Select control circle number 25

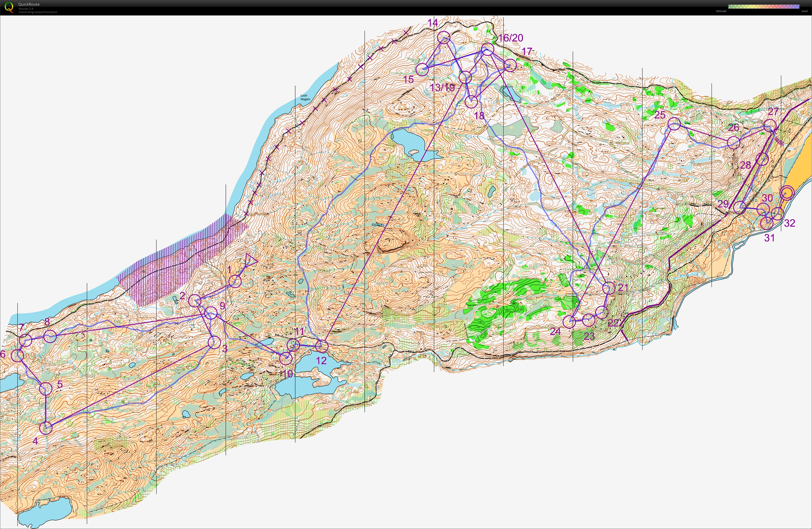point(674,124)
